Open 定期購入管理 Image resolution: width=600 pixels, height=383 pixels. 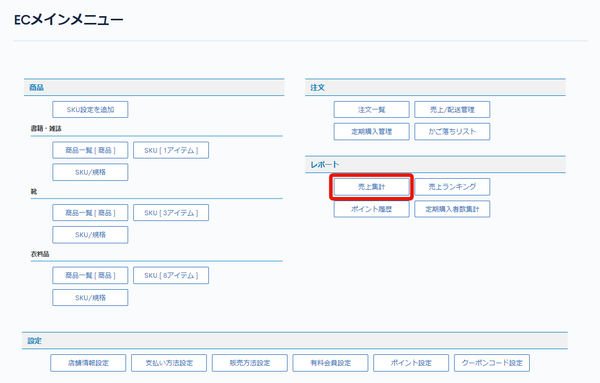(x=372, y=132)
